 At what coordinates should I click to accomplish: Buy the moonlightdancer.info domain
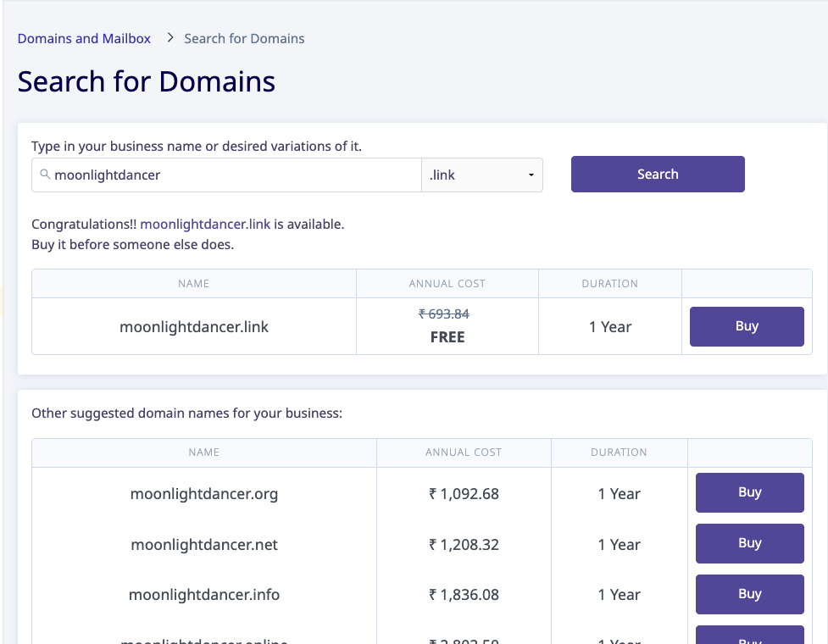749,594
